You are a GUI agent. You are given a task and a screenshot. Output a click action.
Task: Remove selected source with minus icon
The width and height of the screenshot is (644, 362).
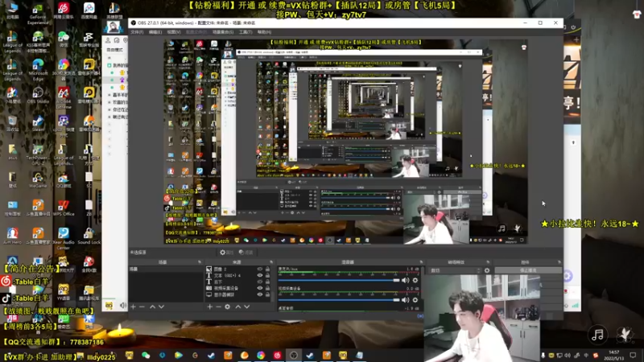(x=218, y=306)
